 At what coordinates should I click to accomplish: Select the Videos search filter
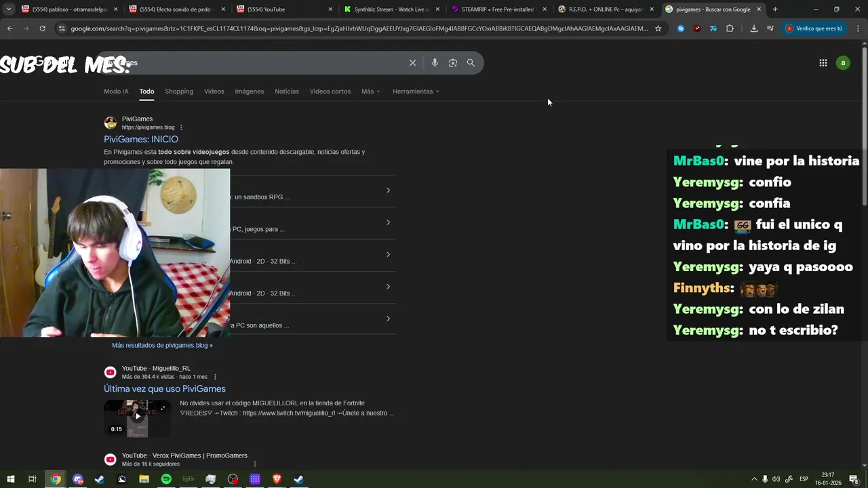(x=214, y=91)
